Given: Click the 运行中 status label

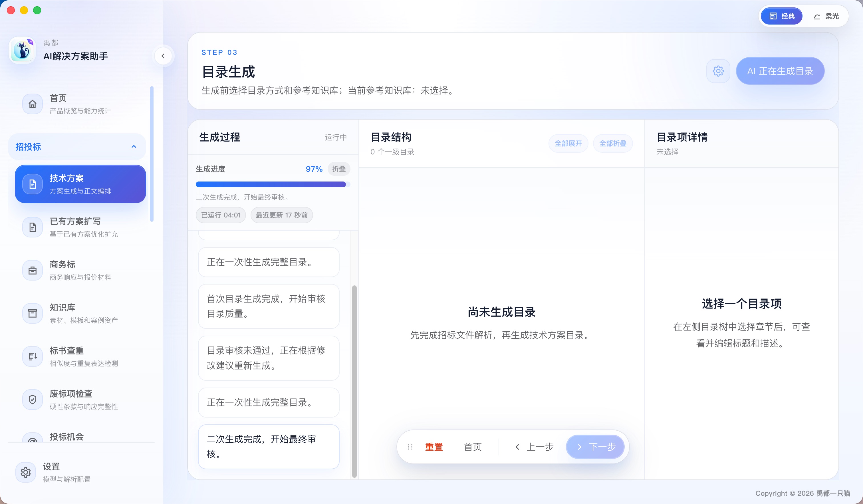Looking at the screenshot, I should click(336, 137).
